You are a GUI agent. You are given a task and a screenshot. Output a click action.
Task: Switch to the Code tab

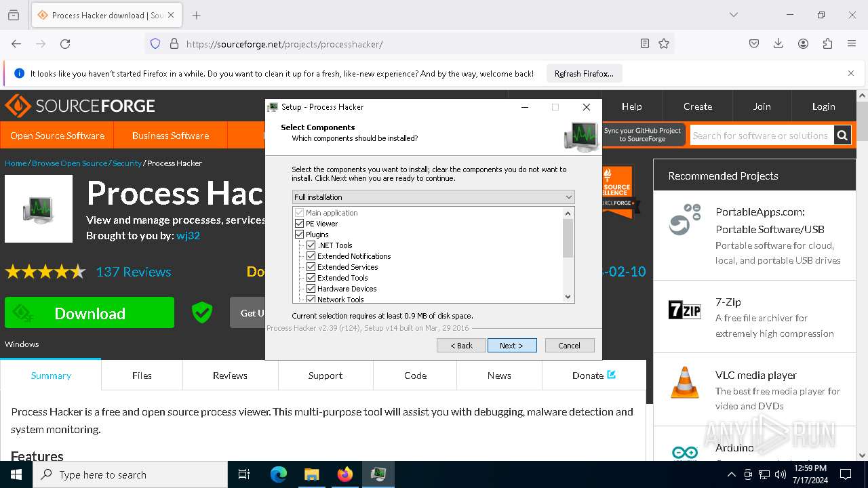[x=415, y=375]
